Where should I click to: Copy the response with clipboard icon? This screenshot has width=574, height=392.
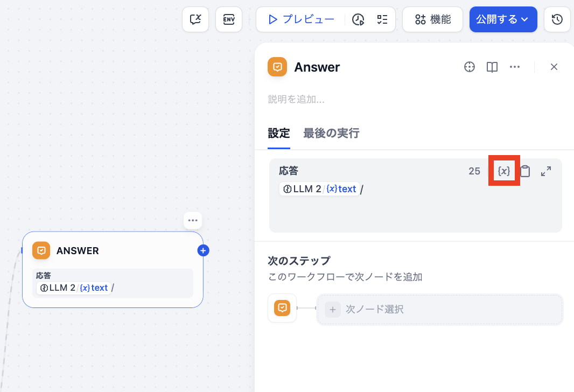(x=525, y=171)
